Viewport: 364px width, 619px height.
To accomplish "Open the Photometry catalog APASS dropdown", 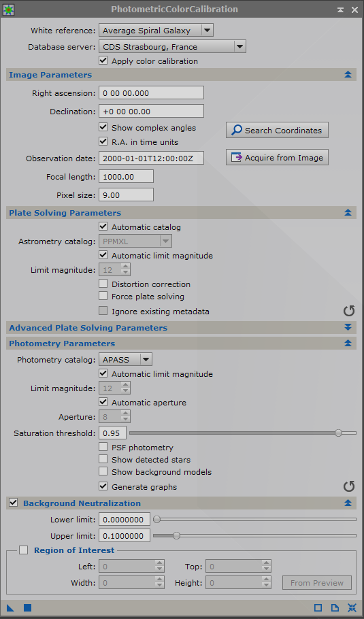I will [125, 359].
